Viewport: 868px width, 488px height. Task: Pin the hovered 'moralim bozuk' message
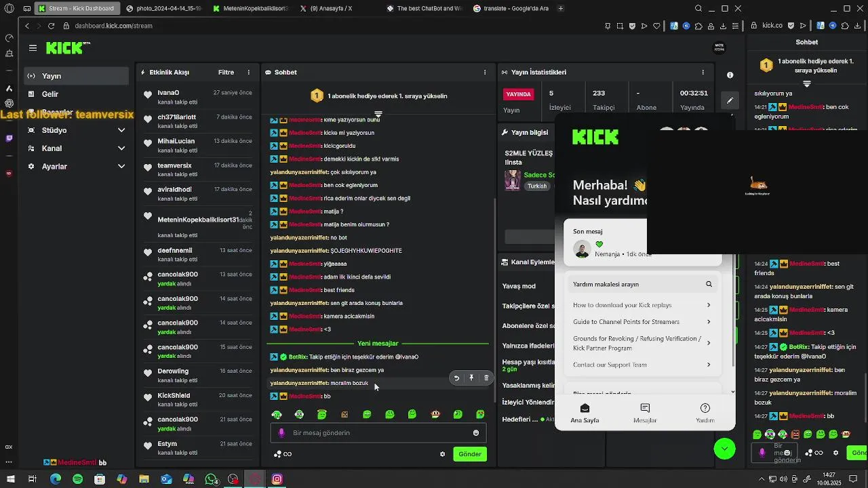point(471,378)
